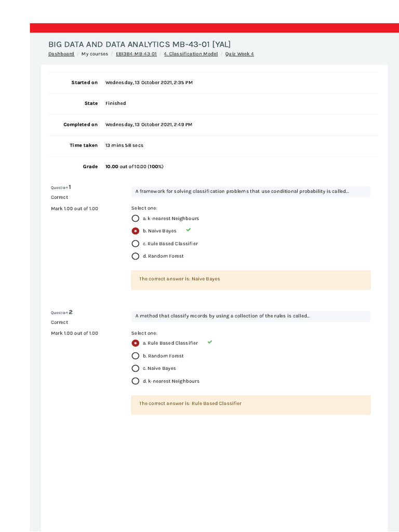Select Rule Based Classifier radio in Question 2
Viewport: 399px width, 532px height.
coord(136,343)
